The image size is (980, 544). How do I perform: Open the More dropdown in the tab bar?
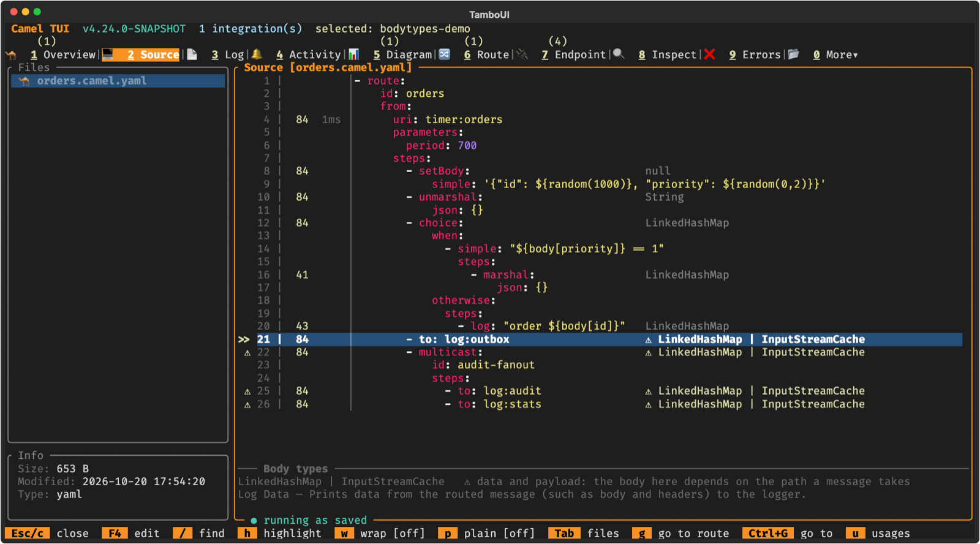pyautogui.click(x=835, y=55)
